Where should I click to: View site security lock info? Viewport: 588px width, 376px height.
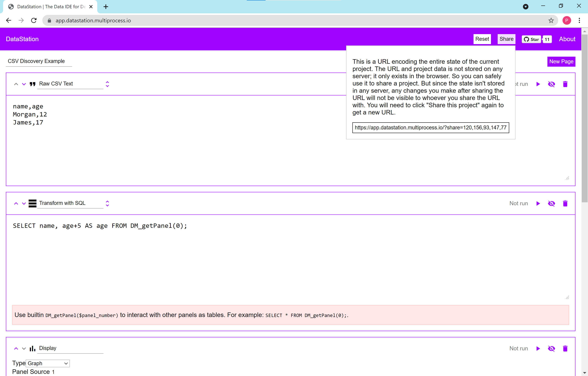49,21
